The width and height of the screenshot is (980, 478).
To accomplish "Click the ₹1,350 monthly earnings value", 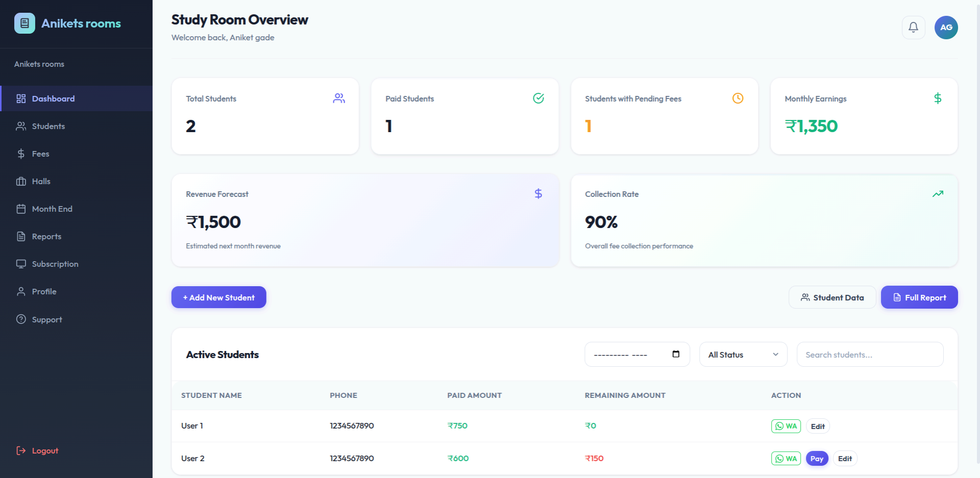I will 811,126.
